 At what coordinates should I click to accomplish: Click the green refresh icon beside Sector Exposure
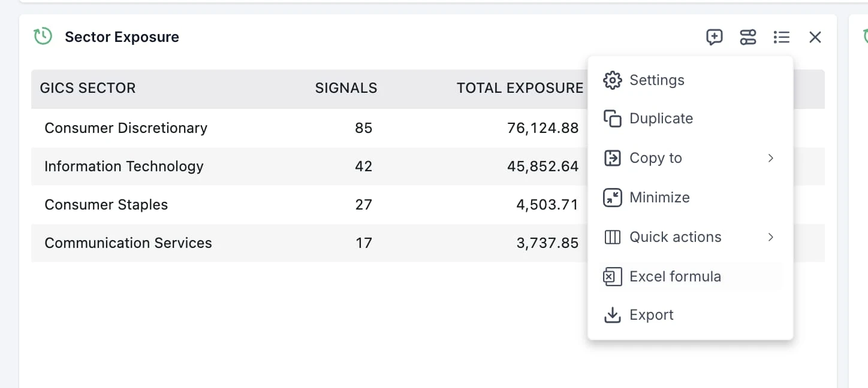pos(43,37)
